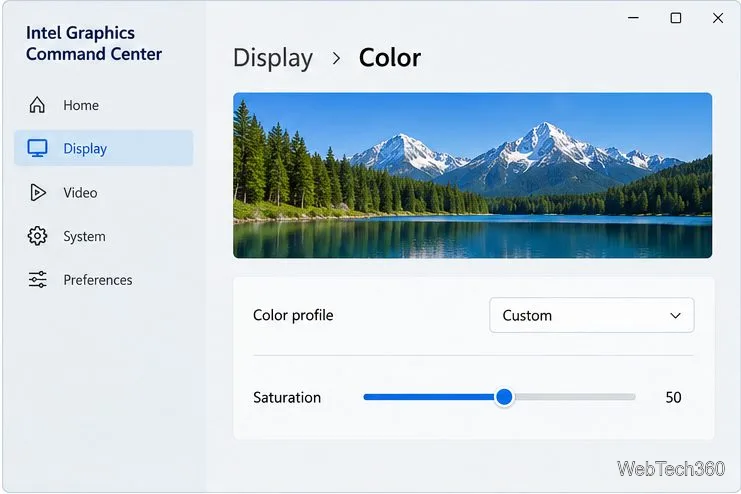Viewport: 741px width, 494px height.
Task: Click the filled blue part of Saturation track
Action: 429,397
